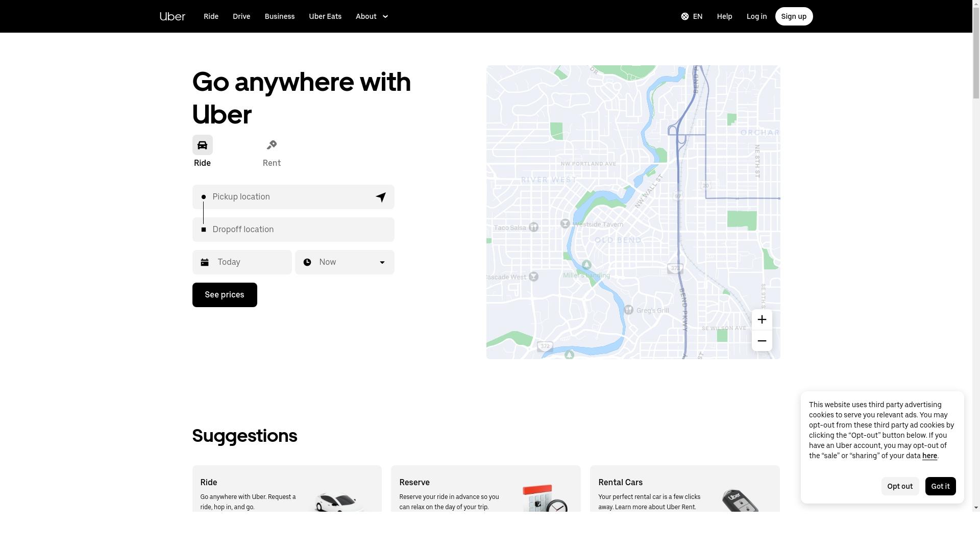This screenshot has height=551, width=980.
Task: Open the Reserve suggestion card title
Action: [414, 482]
